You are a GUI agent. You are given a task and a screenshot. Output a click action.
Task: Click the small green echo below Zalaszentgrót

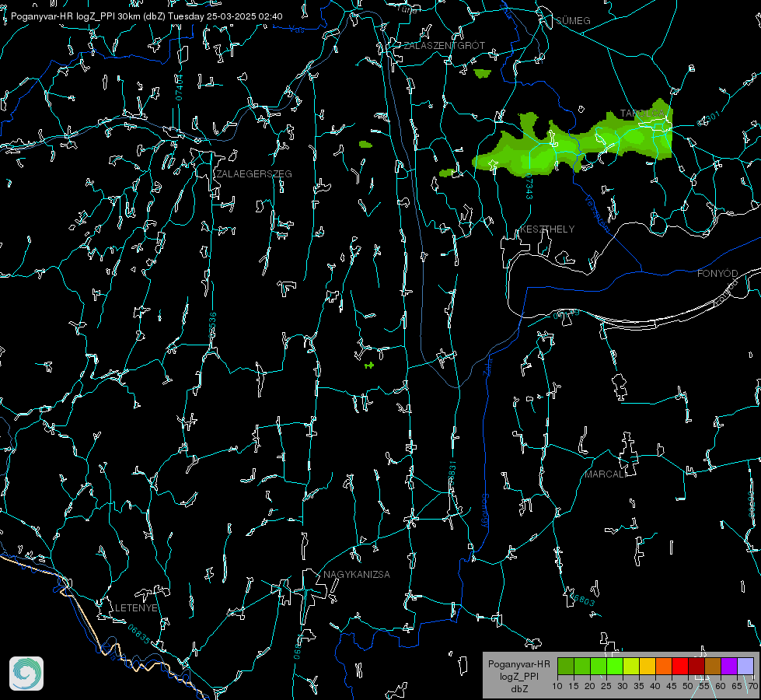tap(482, 73)
